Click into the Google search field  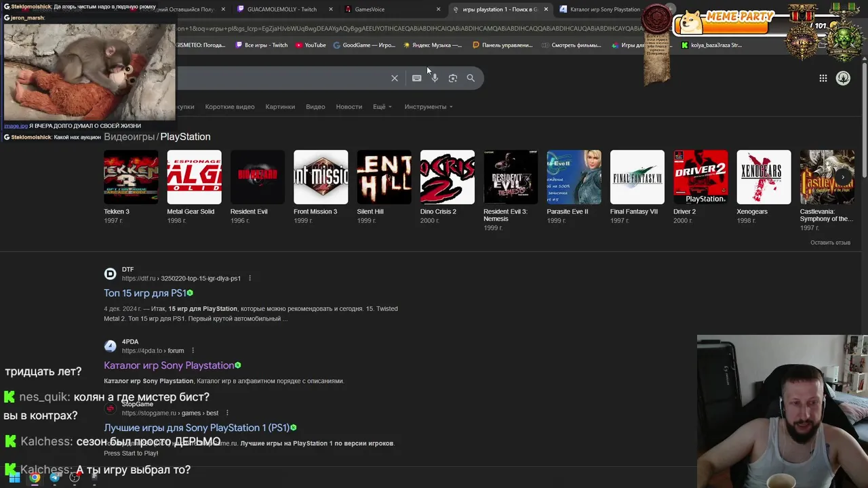coord(281,78)
